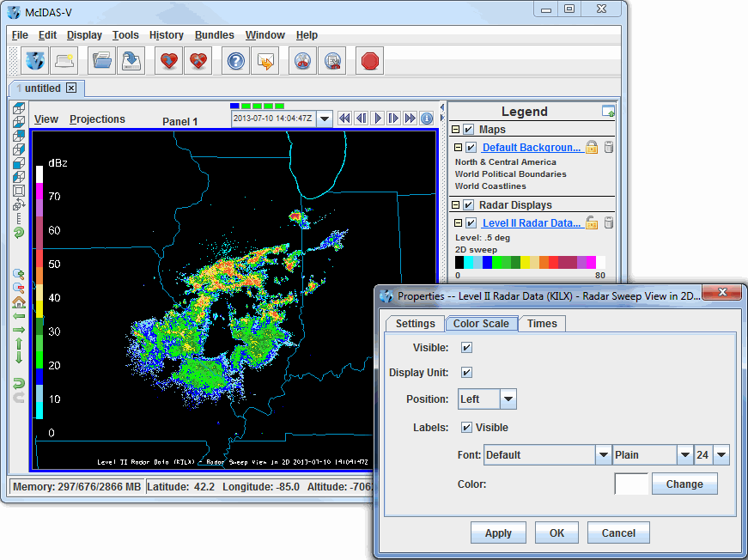748x560 pixels.
Task: Open the font size dropdown showing 24
Action: [x=721, y=455]
